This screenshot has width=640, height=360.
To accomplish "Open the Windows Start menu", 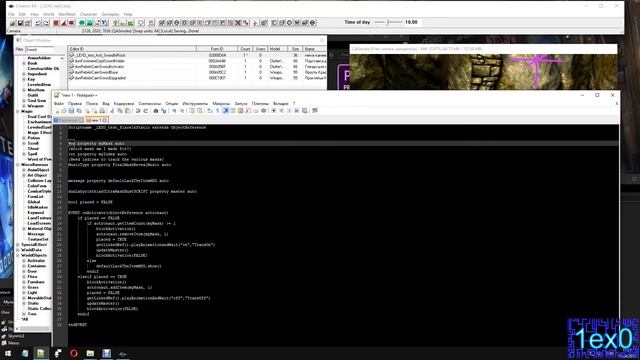I will (8, 353).
